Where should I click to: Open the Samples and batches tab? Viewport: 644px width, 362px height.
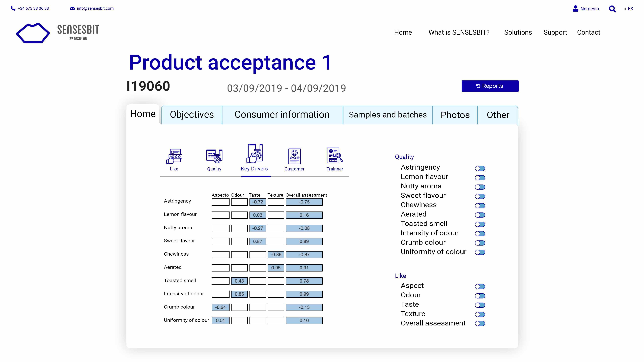tap(387, 115)
